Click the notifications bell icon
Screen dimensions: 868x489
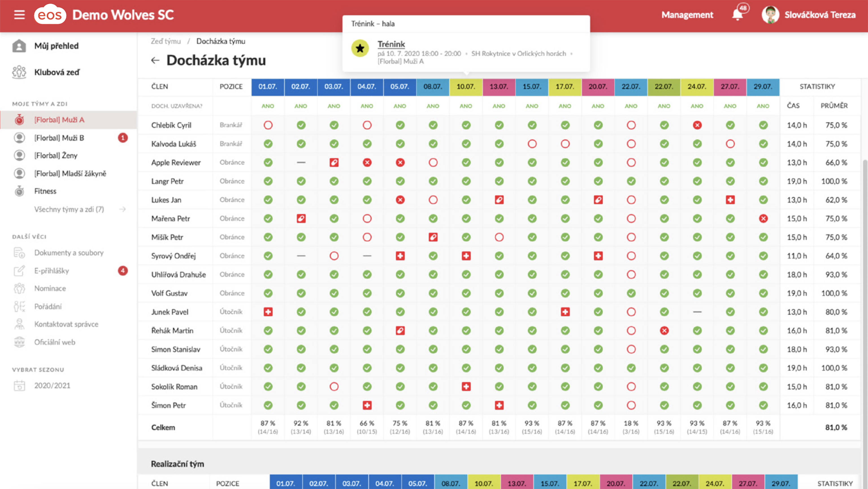tap(737, 15)
